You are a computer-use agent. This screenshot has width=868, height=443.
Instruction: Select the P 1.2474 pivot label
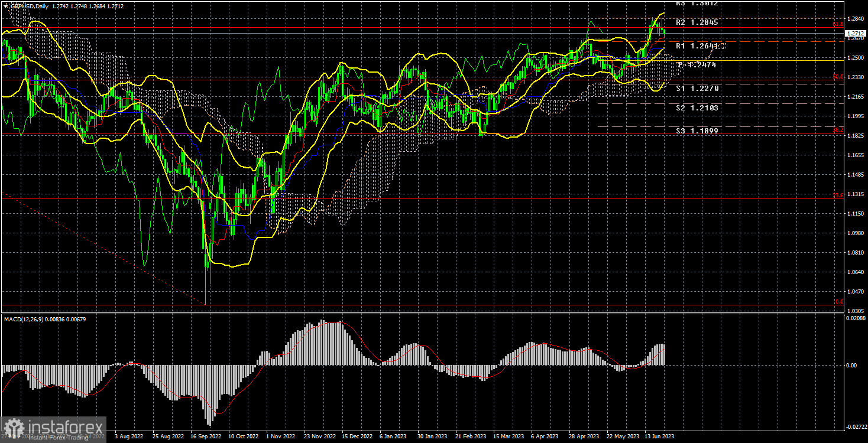tap(697, 64)
